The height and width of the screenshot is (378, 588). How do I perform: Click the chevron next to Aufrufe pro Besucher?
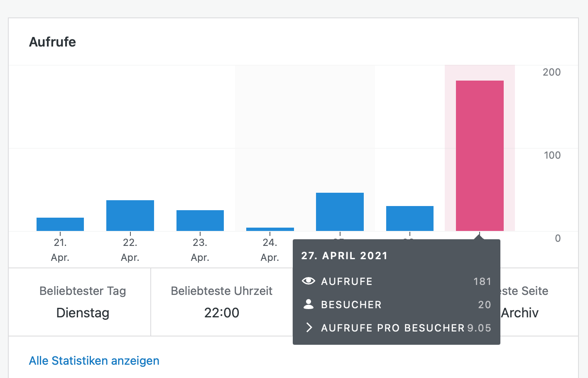(x=309, y=328)
